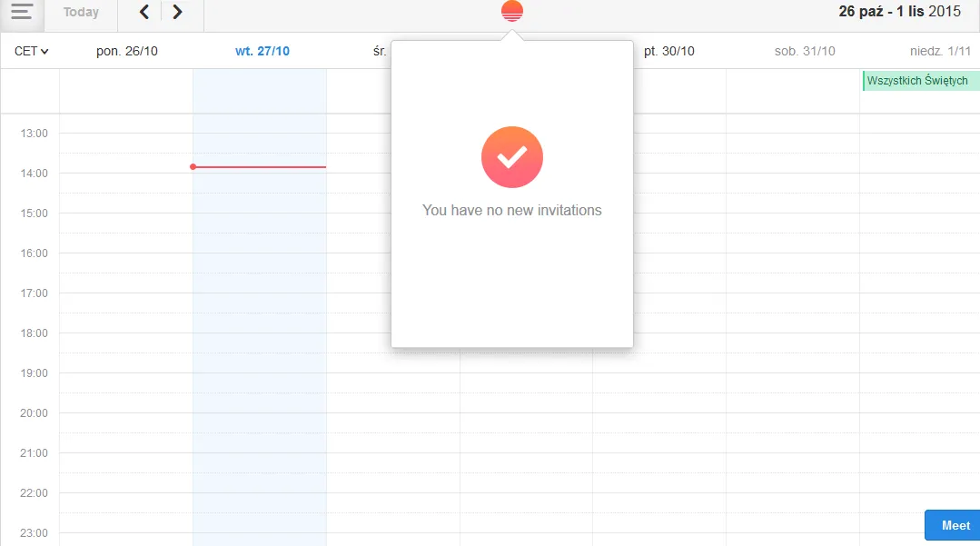Open the hamburger sidebar menu
The width and height of the screenshot is (980, 546).
(x=22, y=13)
